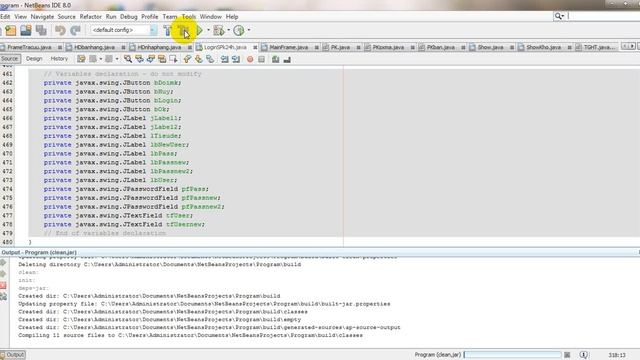Click the code line declaring tfUsernew
The image size is (640, 360).
pyautogui.click(x=124, y=224)
